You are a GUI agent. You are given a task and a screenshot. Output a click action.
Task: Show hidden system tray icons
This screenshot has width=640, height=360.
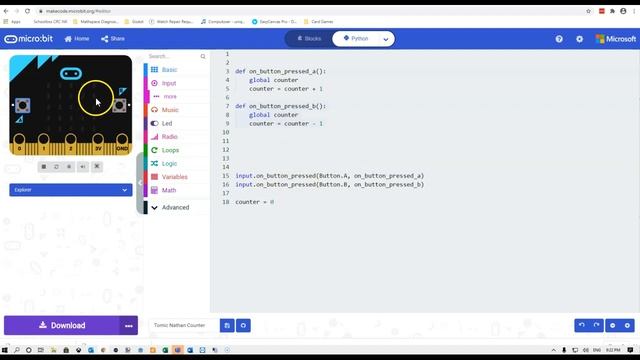point(553,350)
